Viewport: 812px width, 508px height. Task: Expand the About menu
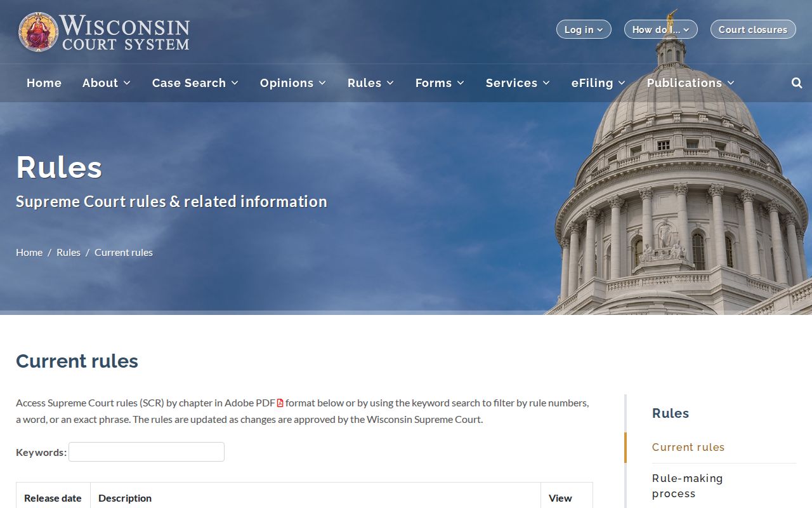pyautogui.click(x=107, y=83)
